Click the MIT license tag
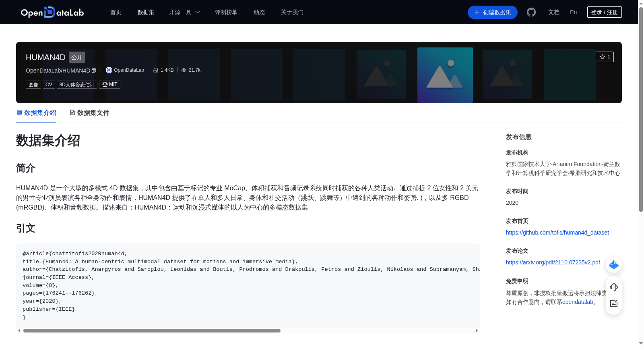The image size is (644, 347). point(109,85)
